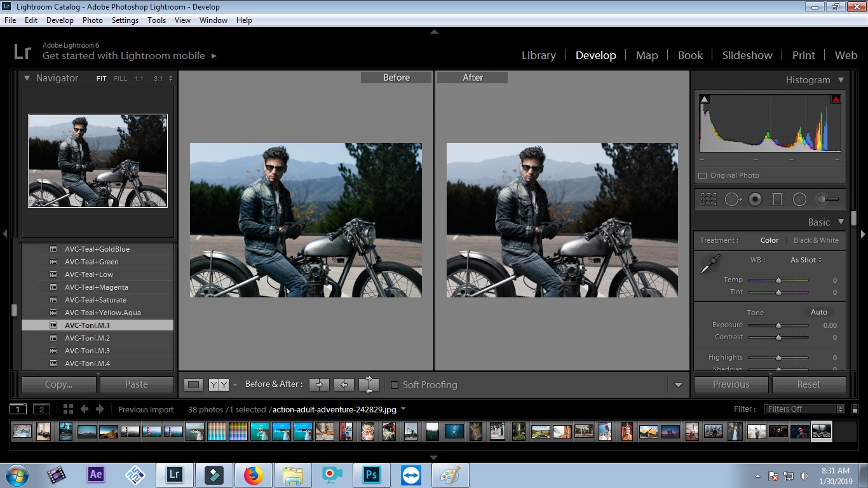Click the Paste button
The height and width of the screenshot is (488, 868).
point(137,384)
